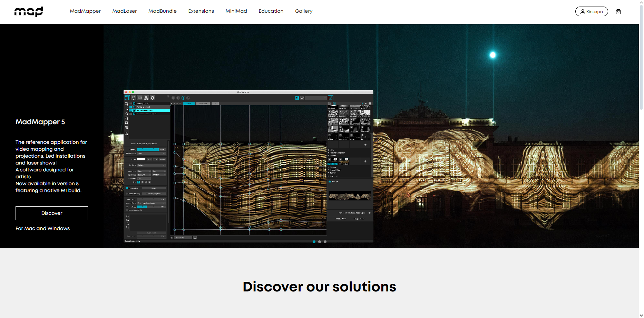The height and width of the screenshot is (318, 644).
Task: Select MiniMad in the navigation bar
Action: tap(236, 11)
